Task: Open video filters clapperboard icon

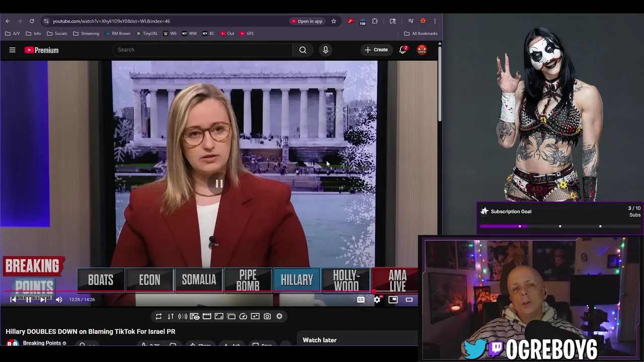Action: point(207,316)
